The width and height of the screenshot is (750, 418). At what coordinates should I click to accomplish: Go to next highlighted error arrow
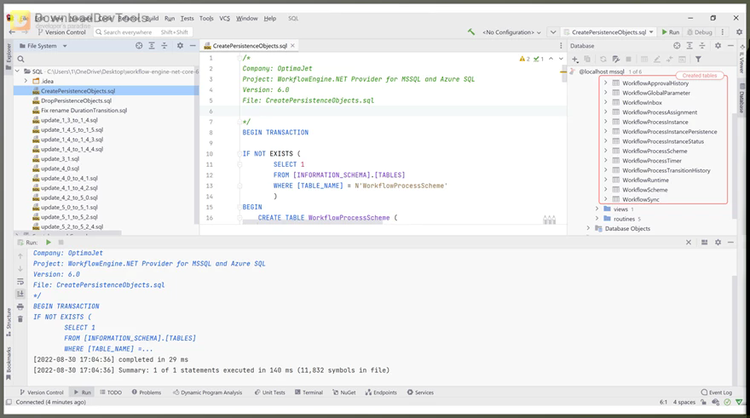tap(561, 59)
